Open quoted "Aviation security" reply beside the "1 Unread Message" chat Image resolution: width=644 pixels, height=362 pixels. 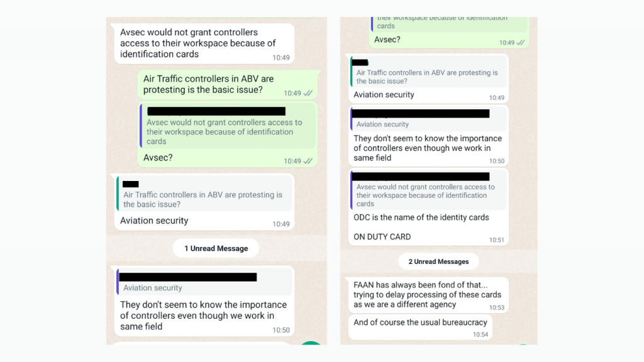(x=204, y=283)
